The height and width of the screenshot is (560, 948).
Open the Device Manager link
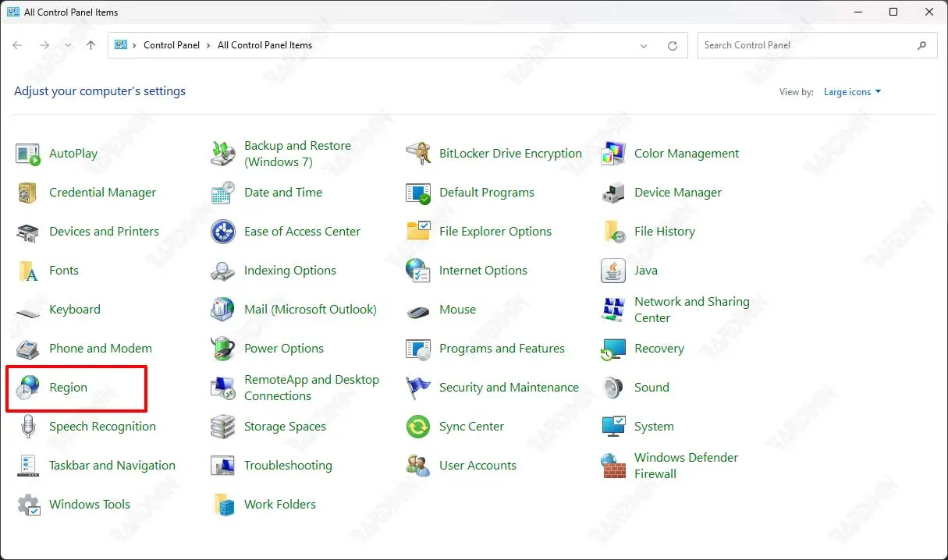[x=677, y=193]
